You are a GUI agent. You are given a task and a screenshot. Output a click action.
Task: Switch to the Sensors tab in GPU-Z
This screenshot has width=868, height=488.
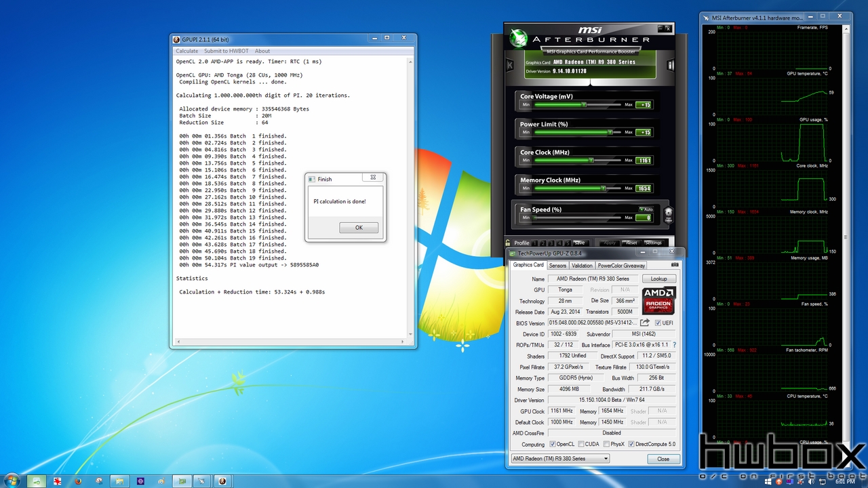point(557,266)
